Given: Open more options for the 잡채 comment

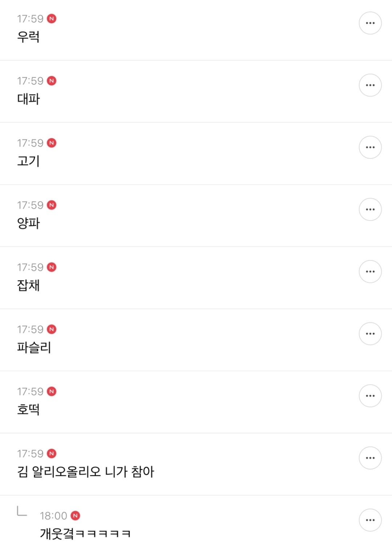Looking at the screenshot, I should pyautogui.click(x=370, y=272).
